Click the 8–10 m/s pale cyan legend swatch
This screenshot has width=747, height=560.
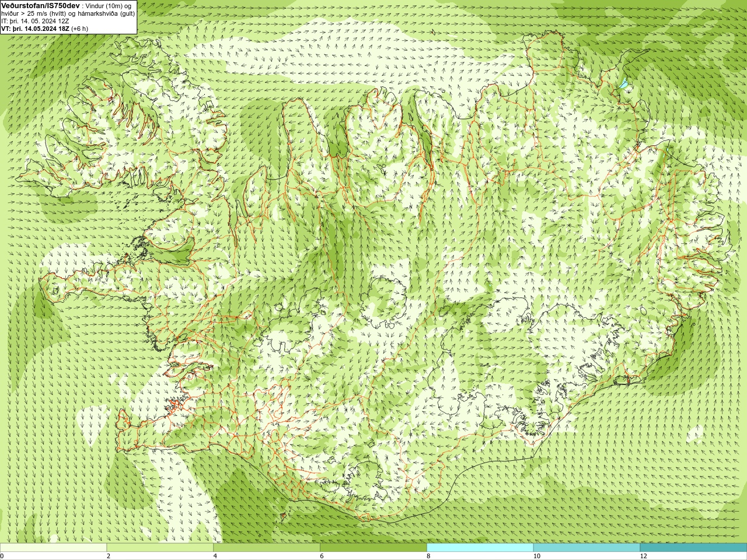(x=480, y=548)
